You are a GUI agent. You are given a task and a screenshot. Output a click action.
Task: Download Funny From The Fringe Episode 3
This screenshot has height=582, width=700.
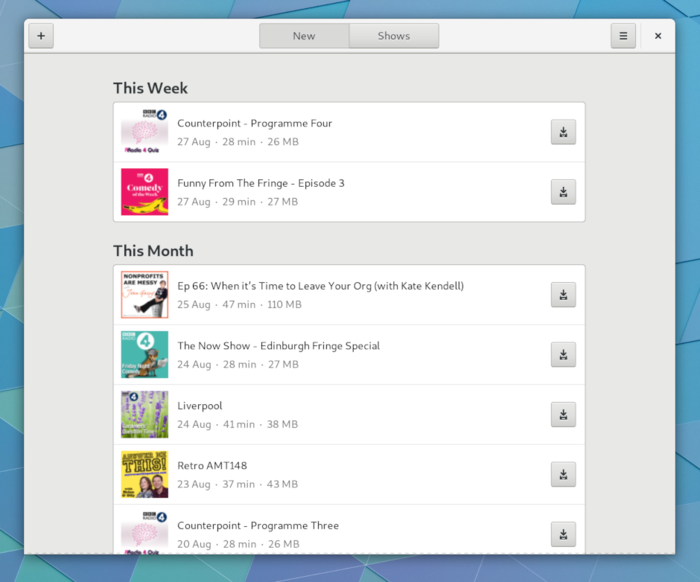point(563,192)
